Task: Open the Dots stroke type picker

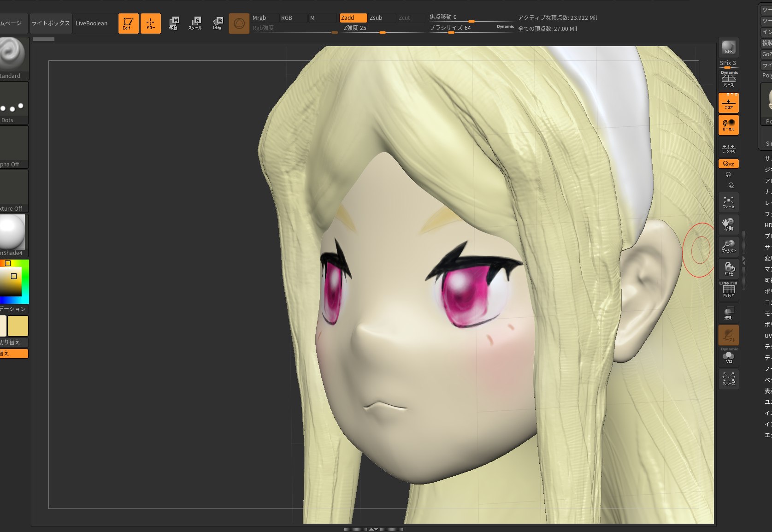Action: point(14,103)
